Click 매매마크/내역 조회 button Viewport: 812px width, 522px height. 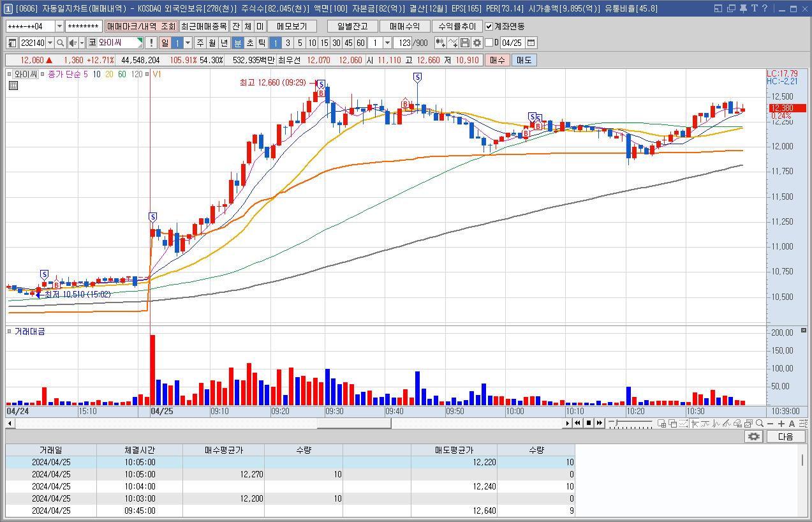pyautogui.click(x=141, y=26)
